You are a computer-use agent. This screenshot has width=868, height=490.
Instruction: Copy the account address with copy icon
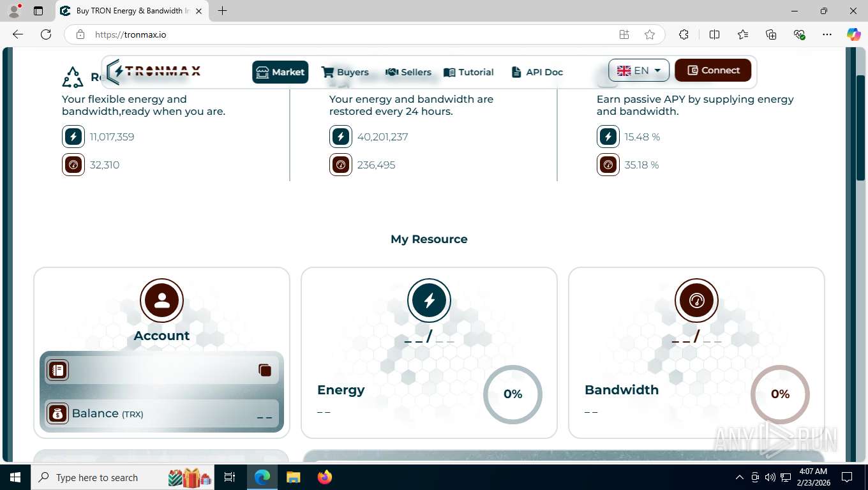click(265, 370)
